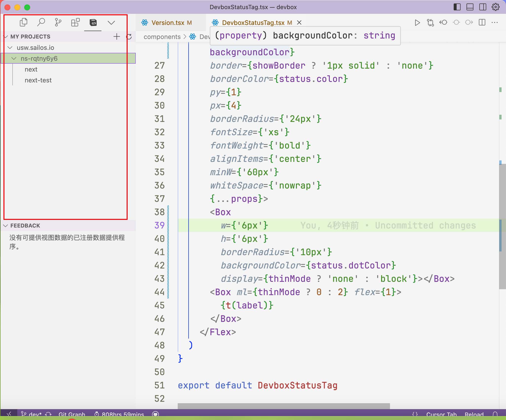Click the {t(label)} expression
The height and width of the screenshot is (420, 506).
pos(247,305)
